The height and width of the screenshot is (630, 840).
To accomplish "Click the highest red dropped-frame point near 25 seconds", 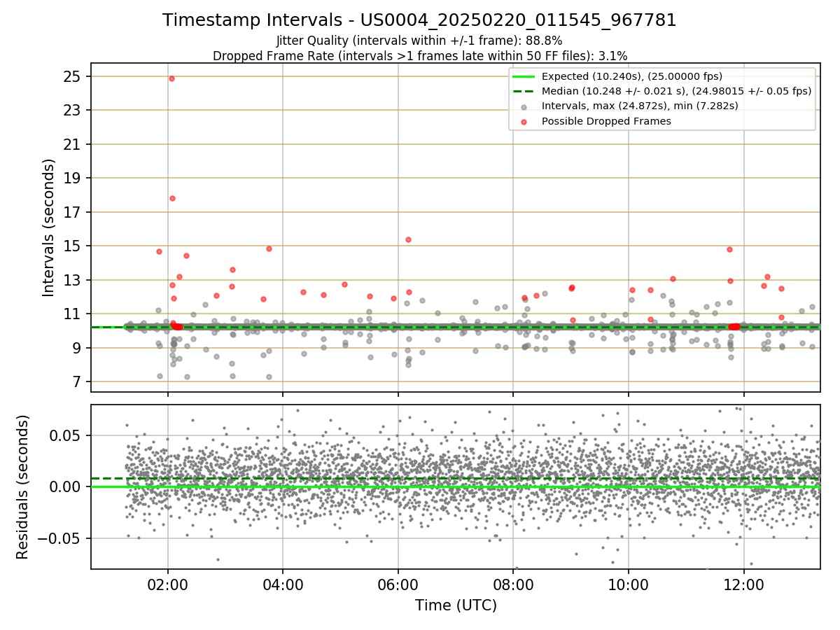I will pos(171,78).
